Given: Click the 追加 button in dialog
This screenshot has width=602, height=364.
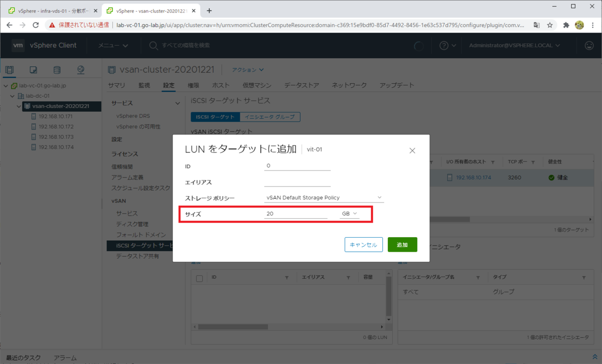Looking at the screenshot, I should 402,245.
